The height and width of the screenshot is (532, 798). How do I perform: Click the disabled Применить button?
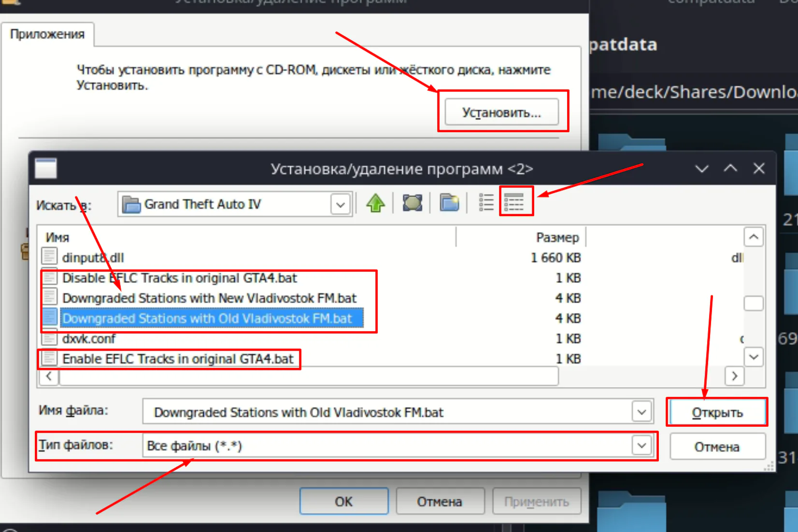pyautogui.click(x=537, y=502)
